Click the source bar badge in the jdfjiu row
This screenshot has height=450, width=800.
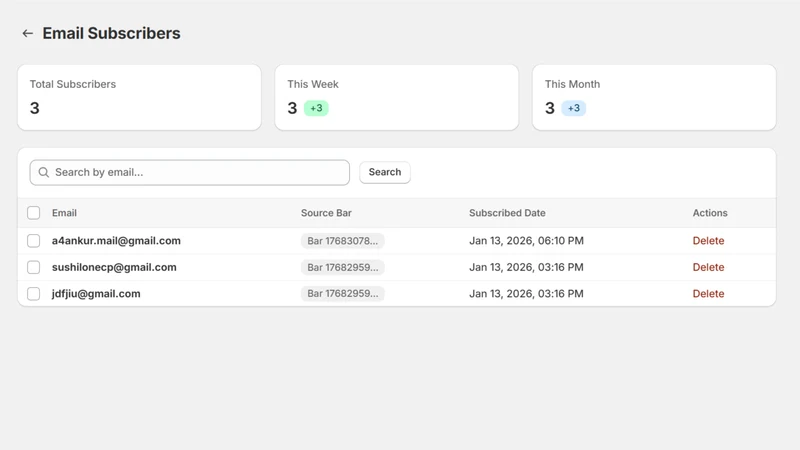pos(342,294)
